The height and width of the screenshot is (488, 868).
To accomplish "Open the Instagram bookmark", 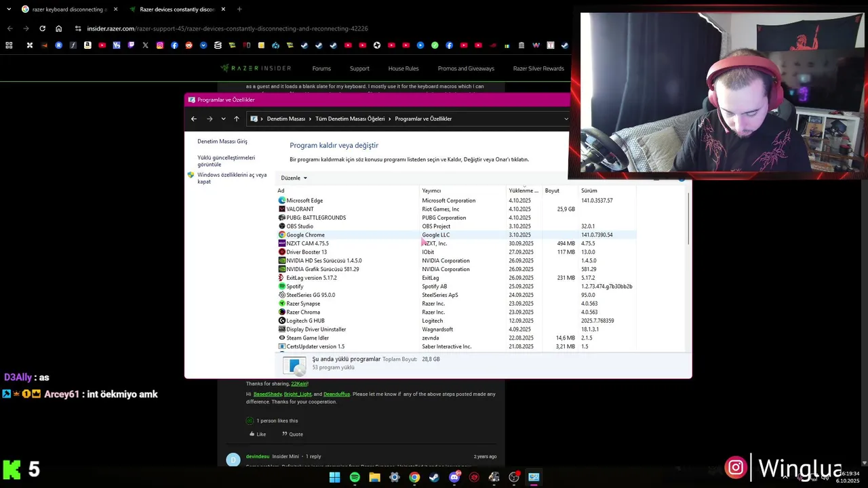I will pyautogui.click(x=160, y=45).
